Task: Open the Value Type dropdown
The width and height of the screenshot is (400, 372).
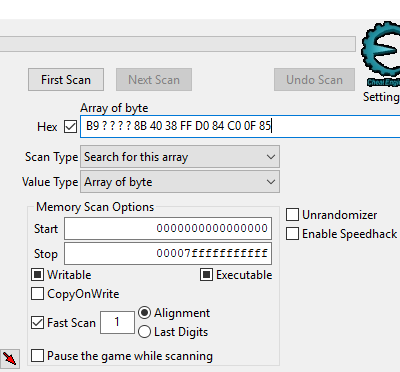Action: pos(180,182)
